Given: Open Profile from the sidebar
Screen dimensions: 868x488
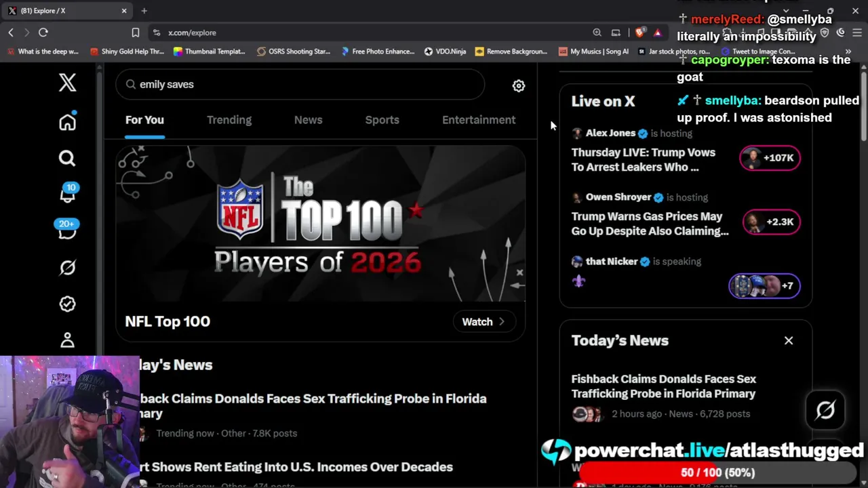Looking at the screenshot, I should pos(67,340).
